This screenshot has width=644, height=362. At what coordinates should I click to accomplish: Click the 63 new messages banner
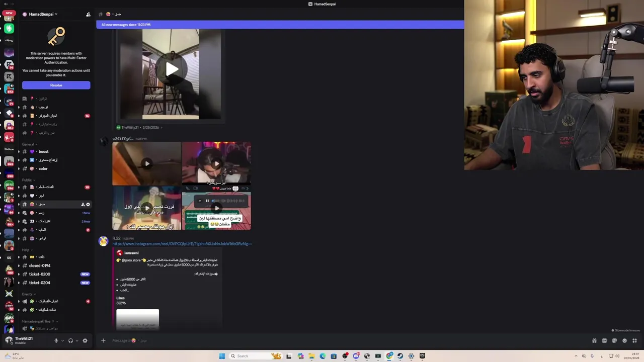280,25
